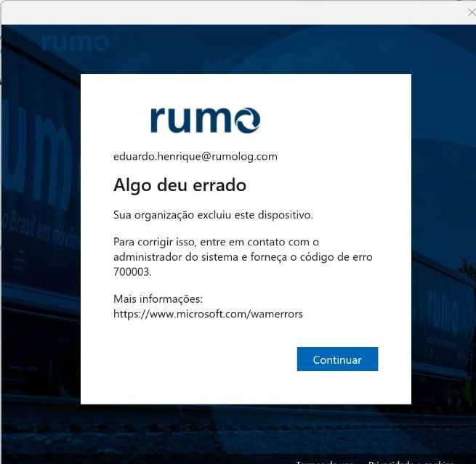
Task: Close the sign-in dialog window
Action: [x=472, y=12]
